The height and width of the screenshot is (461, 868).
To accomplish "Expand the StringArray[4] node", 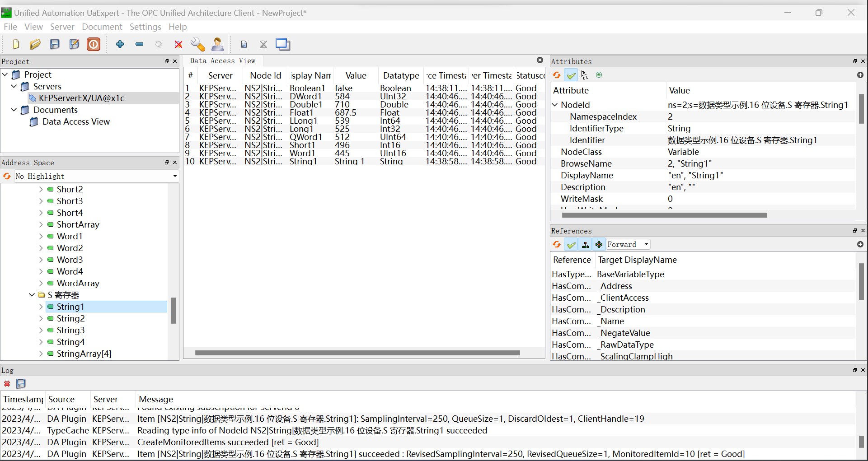I will pos(40,354).
